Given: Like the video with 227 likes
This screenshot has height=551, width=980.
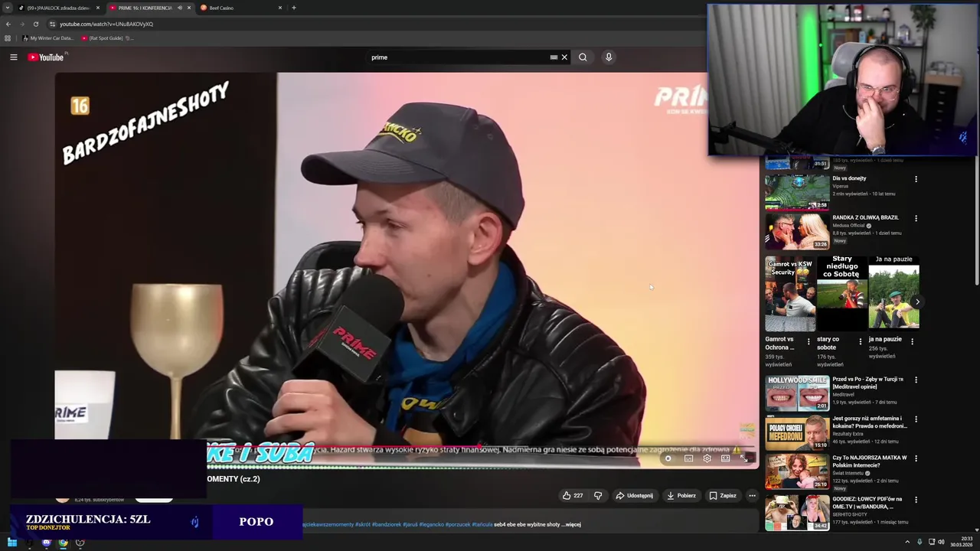Looking at the screenshot, I should (x=573, y=495).
